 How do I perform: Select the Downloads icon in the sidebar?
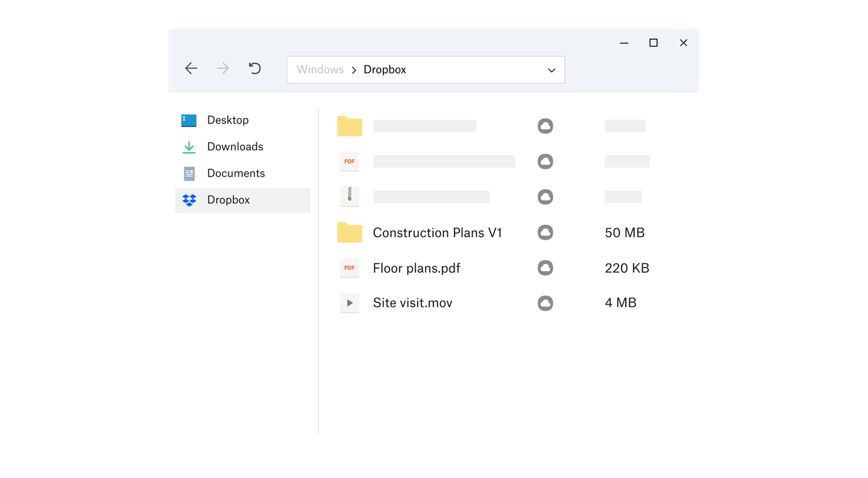(x=188, y=147)
